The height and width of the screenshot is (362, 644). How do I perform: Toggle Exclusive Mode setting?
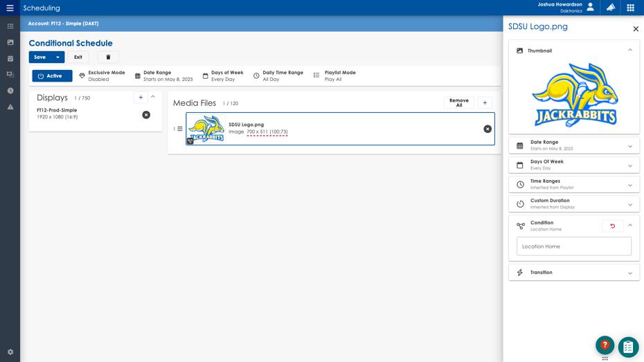(x=102, y=76)
